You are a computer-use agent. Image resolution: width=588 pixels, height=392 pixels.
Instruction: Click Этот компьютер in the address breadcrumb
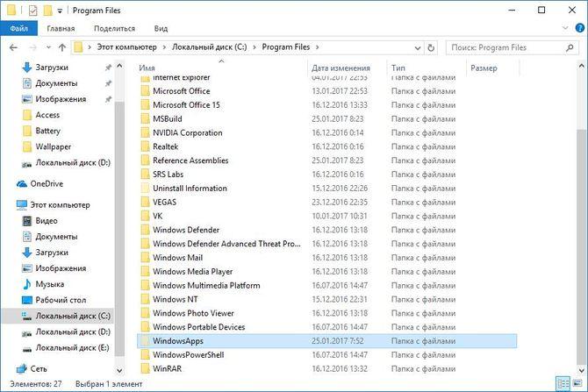click(x=126, y=47)
